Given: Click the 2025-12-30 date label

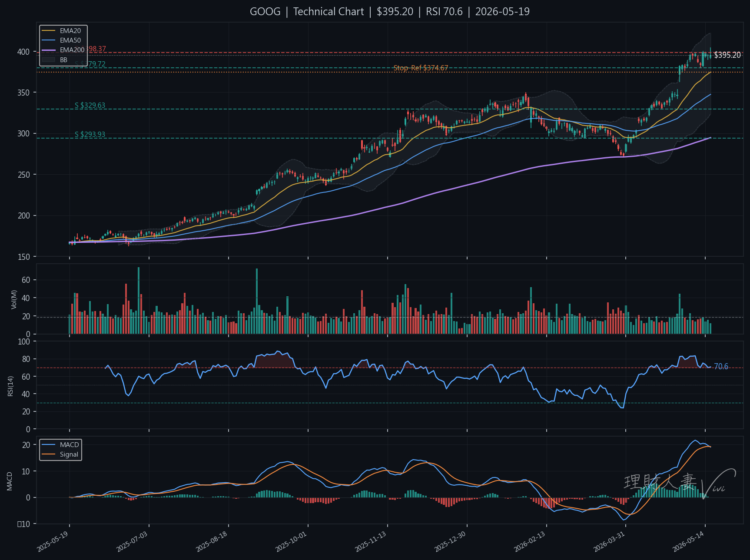Looking at the screenshot, I should click(450, 541).
